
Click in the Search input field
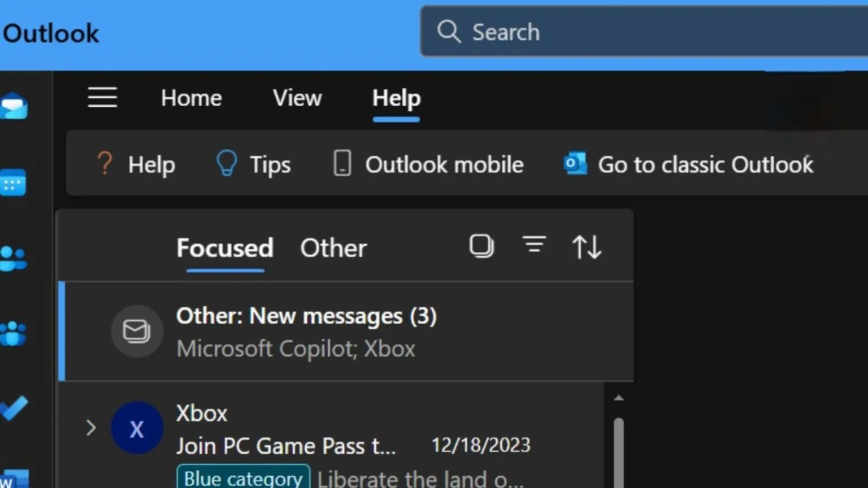644,32
